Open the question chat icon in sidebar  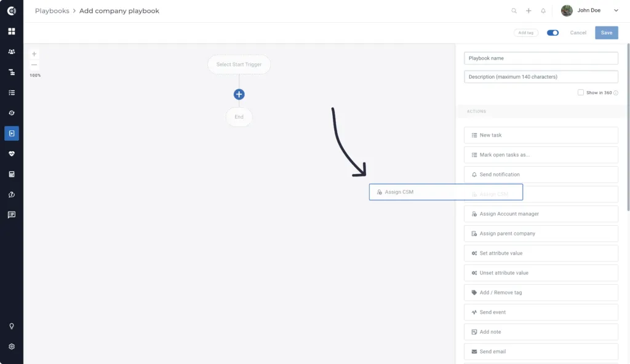tap(12, 194)
